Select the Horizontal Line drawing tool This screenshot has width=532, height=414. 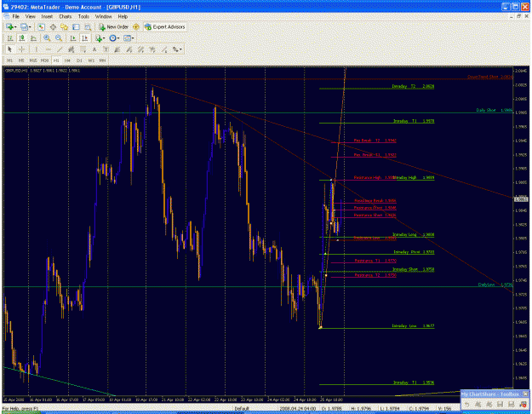point(48,49)
